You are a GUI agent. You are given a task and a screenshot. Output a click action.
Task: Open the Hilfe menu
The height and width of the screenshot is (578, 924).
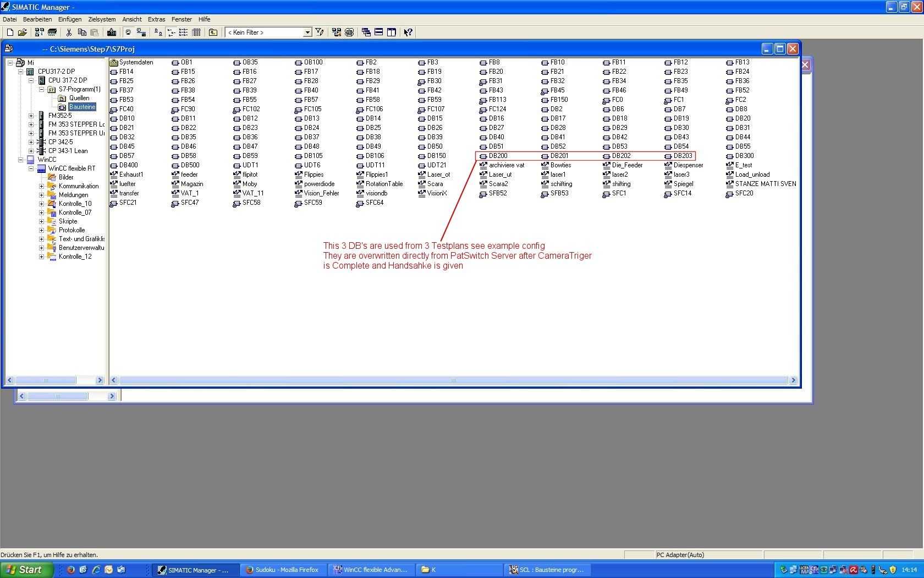pos(204,19)
